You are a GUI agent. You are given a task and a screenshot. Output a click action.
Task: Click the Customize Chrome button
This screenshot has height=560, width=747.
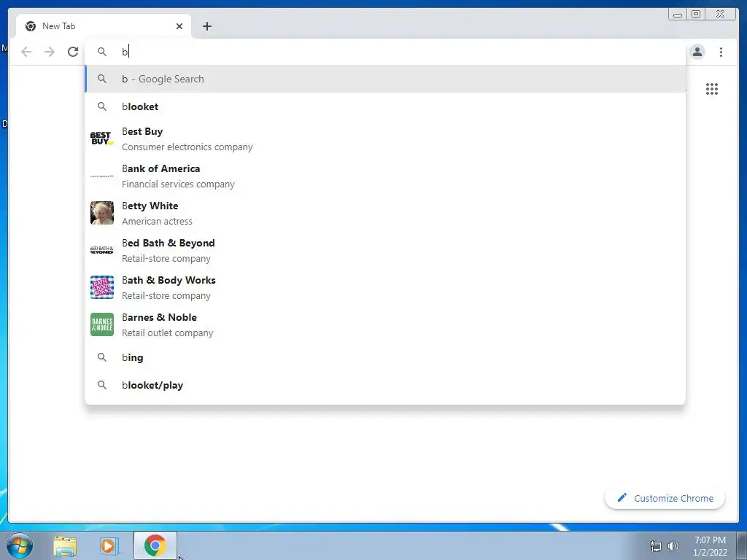(x=665, y=498)
